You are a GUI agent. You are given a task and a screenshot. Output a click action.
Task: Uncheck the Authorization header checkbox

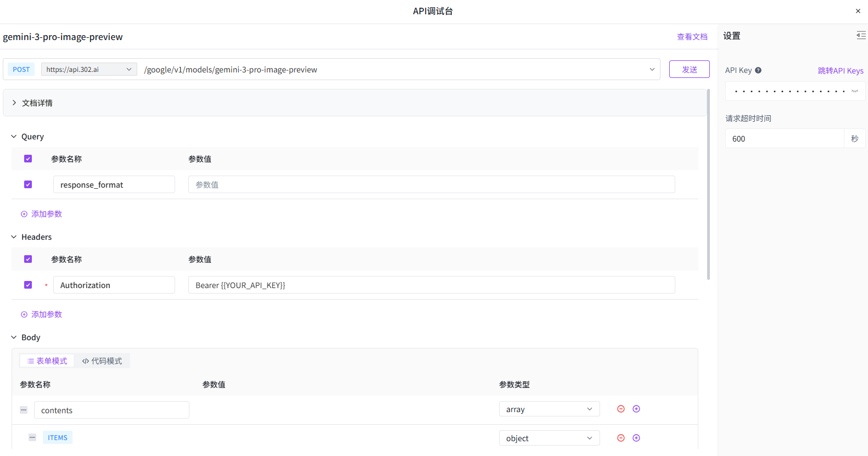pos(28,285)
